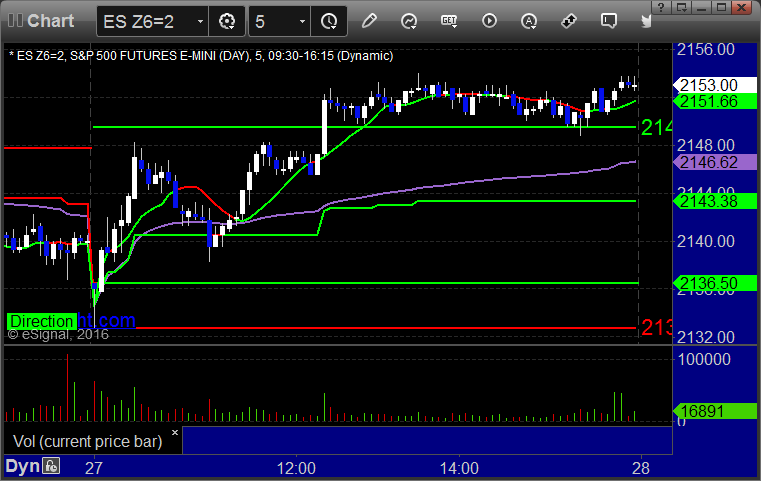Expand the ES Z6=2 symbol dropdown

pyautogui.click(x=200, y=21)
